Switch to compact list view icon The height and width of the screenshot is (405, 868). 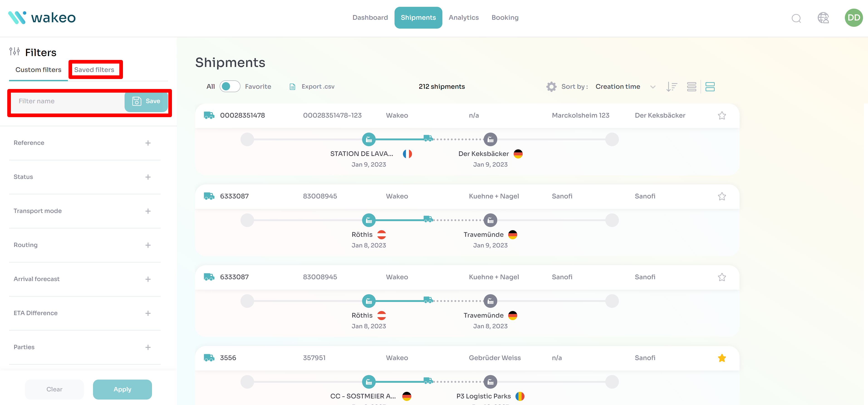tap(691, 87)
